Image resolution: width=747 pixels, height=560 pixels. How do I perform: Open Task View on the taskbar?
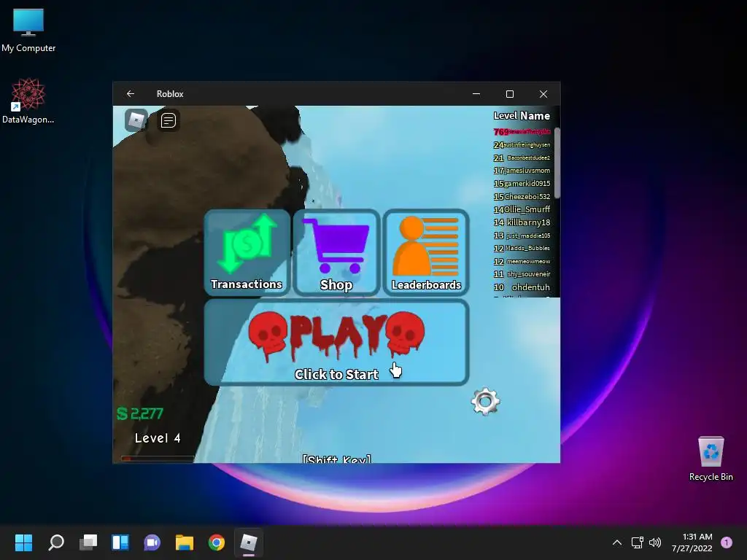[x=88, y=542]
